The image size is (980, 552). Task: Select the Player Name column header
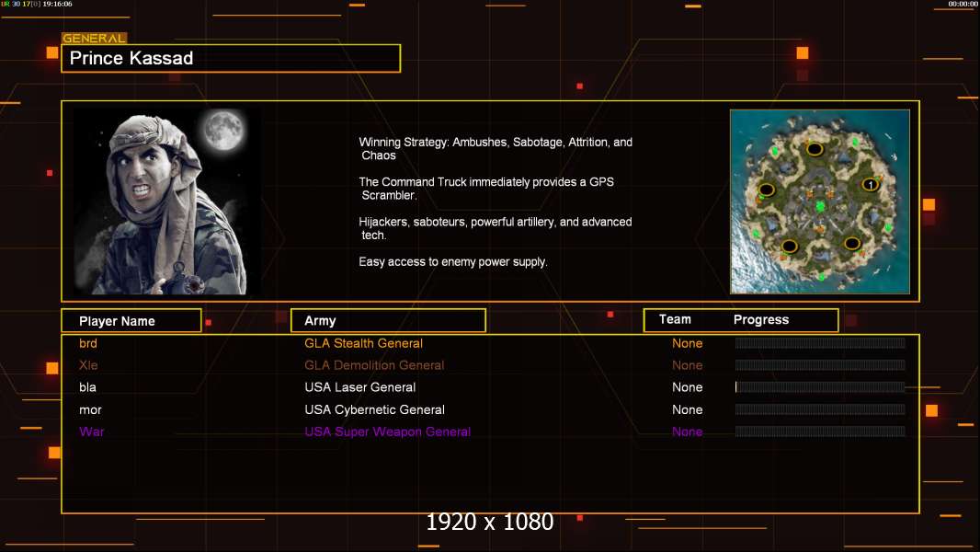point(131,321)
